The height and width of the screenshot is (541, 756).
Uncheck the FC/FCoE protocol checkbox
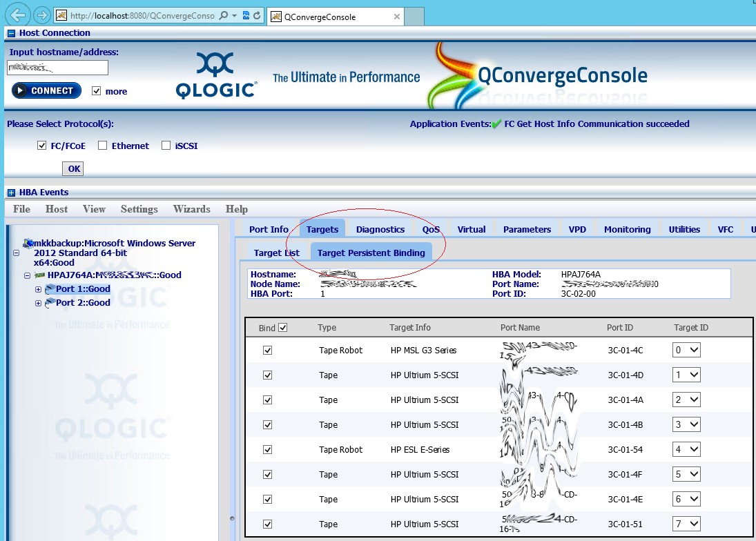pyautogui.click(x=42, y=146)
